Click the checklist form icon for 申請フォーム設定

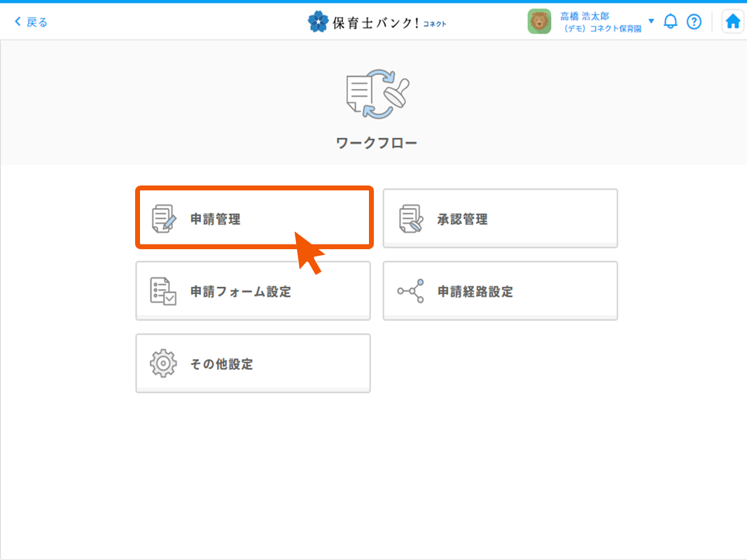[163, 291]
